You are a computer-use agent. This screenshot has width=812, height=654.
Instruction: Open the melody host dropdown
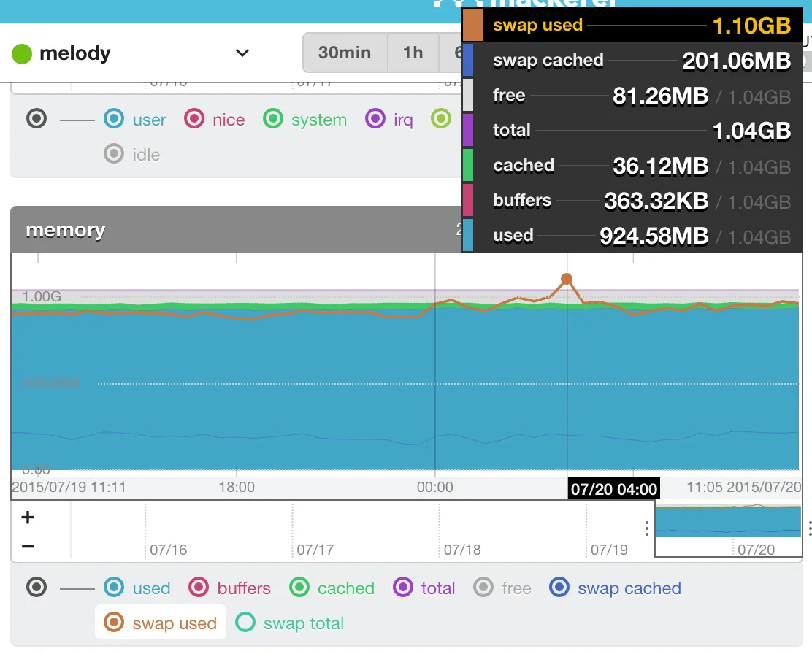coord(242,53)
